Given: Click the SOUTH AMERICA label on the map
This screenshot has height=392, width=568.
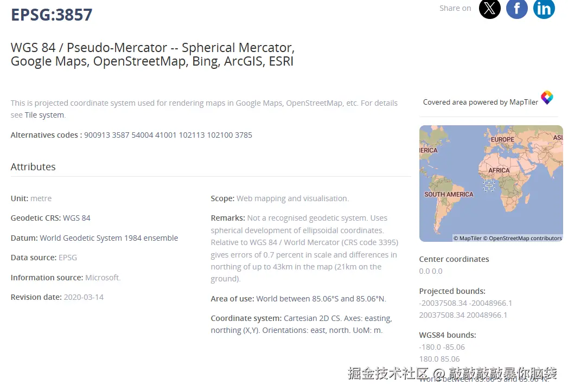Looking at the screenshot, I should 449,194.
